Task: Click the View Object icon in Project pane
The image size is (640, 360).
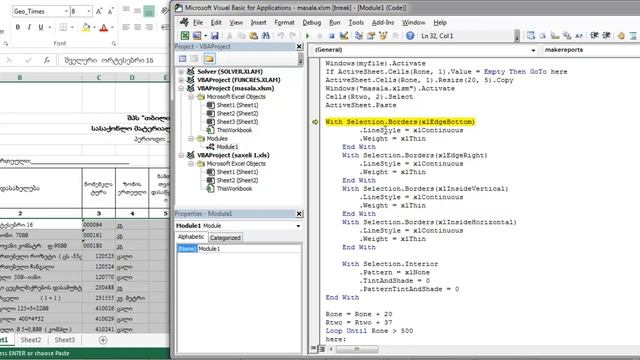Action: [x=195, y=59]
